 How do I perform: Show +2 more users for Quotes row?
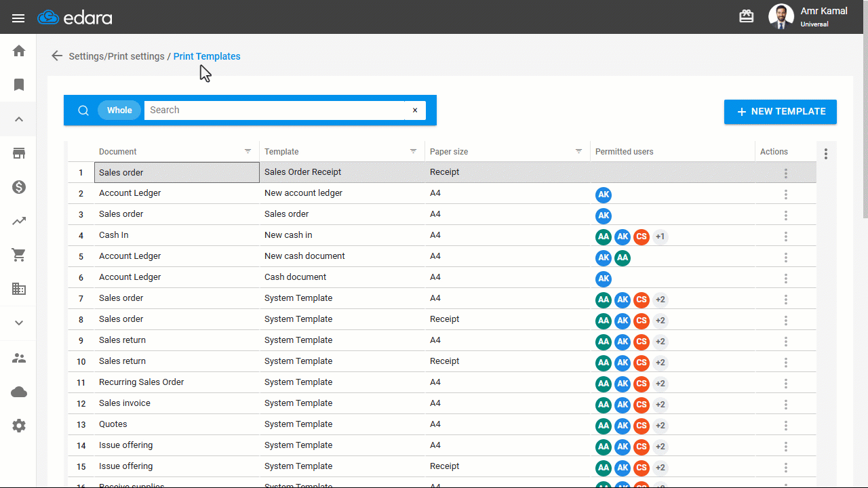click(660, 426)
